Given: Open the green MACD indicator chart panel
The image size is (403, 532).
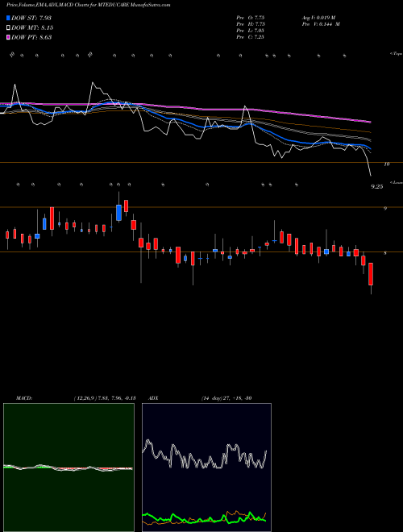Looking at the screenshot, I should click(69, 468).
